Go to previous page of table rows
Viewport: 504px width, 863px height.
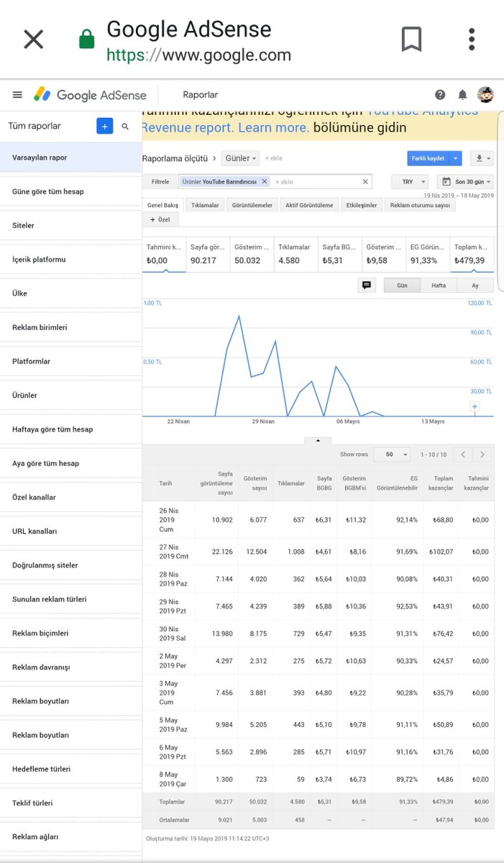point(464,455)
